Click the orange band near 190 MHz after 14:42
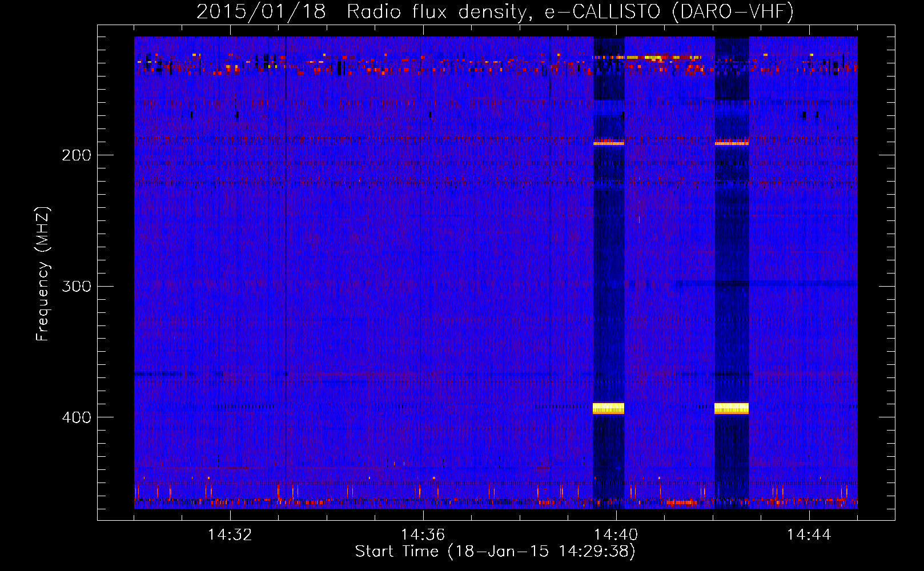Viewport: 924px width, 571px height. (732, 143)
